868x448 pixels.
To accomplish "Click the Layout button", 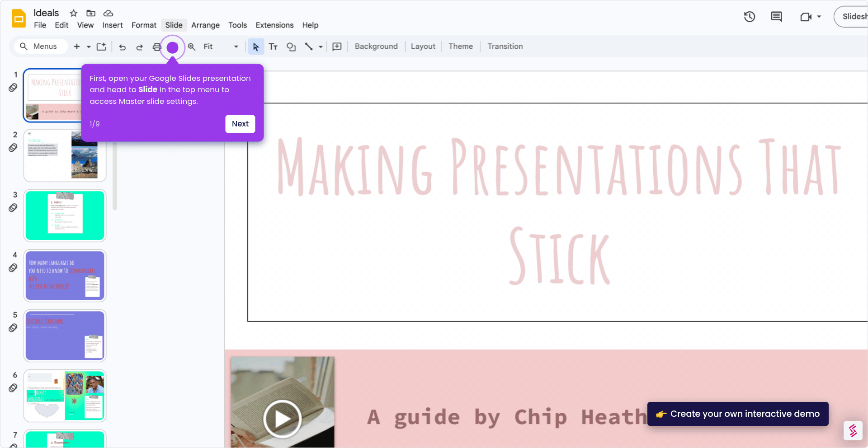I will point(423,47).
